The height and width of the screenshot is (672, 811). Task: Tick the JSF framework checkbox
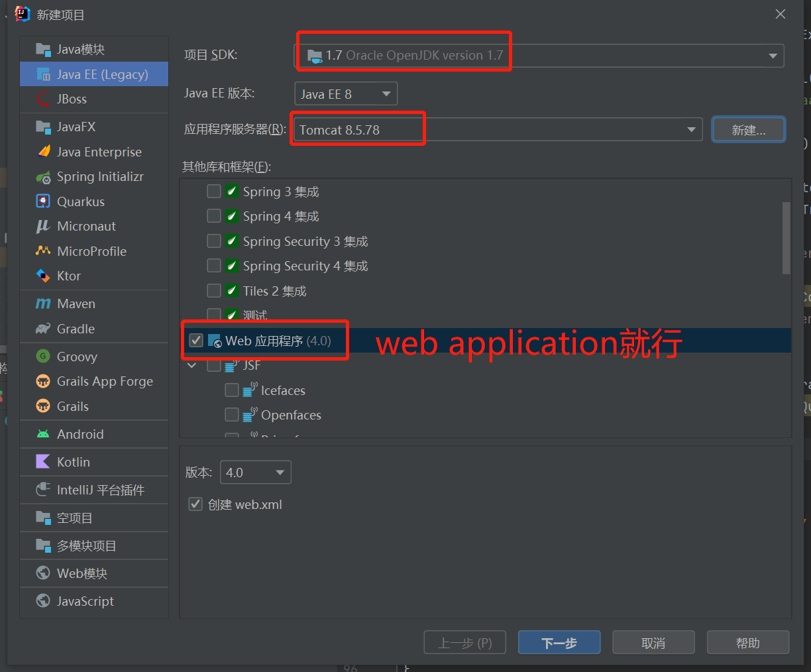(x=214, y=365)
